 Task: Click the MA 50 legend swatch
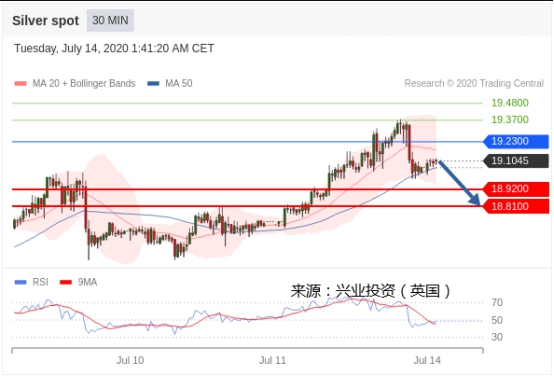click(x=153, y=83)
